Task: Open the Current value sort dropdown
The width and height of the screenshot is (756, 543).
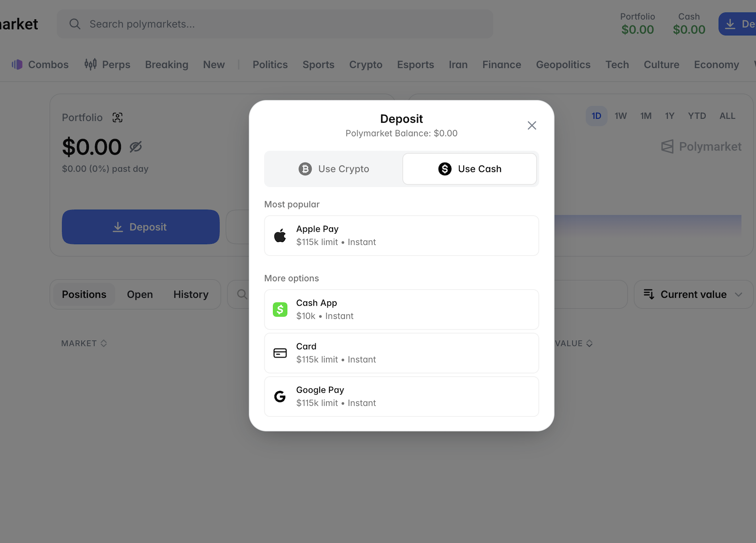Action: 693,294
